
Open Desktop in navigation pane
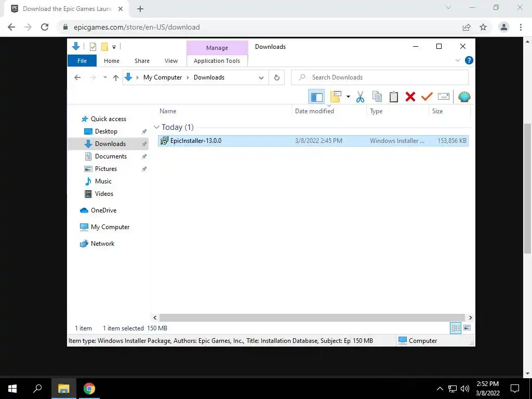106,131
